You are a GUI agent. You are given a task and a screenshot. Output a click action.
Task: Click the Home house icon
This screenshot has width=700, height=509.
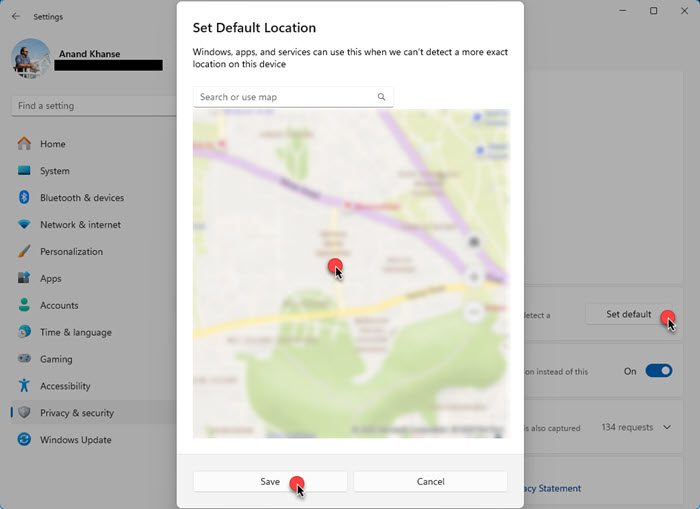(24, 143)
